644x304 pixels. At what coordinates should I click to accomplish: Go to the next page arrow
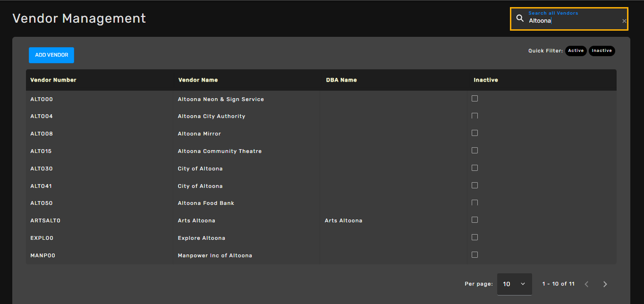point(605,284)
